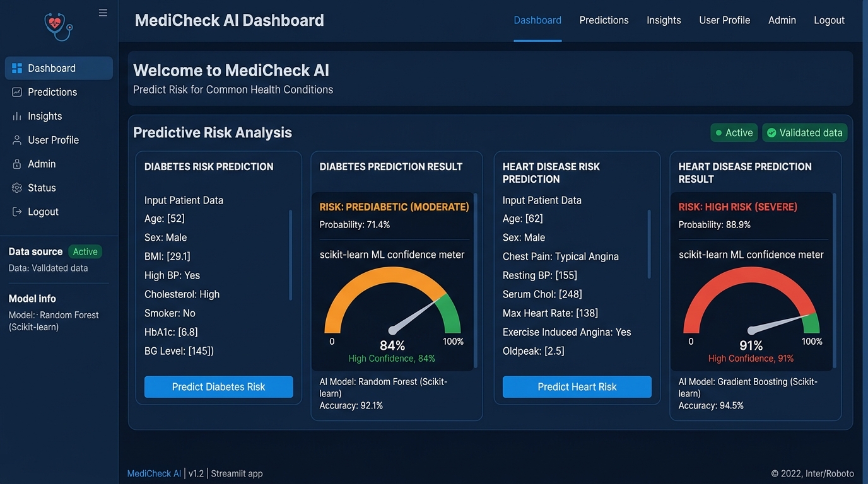Image resolution: width=868 pixels, height=484 pixels.
Task: Click the "High BP: Yes" row
Action: [172, 275]
